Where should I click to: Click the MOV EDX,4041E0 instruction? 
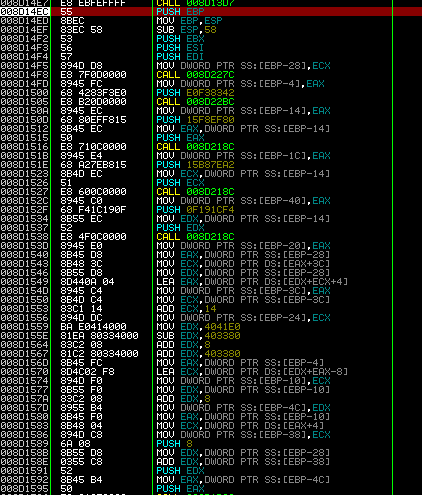tap(198, 327)
